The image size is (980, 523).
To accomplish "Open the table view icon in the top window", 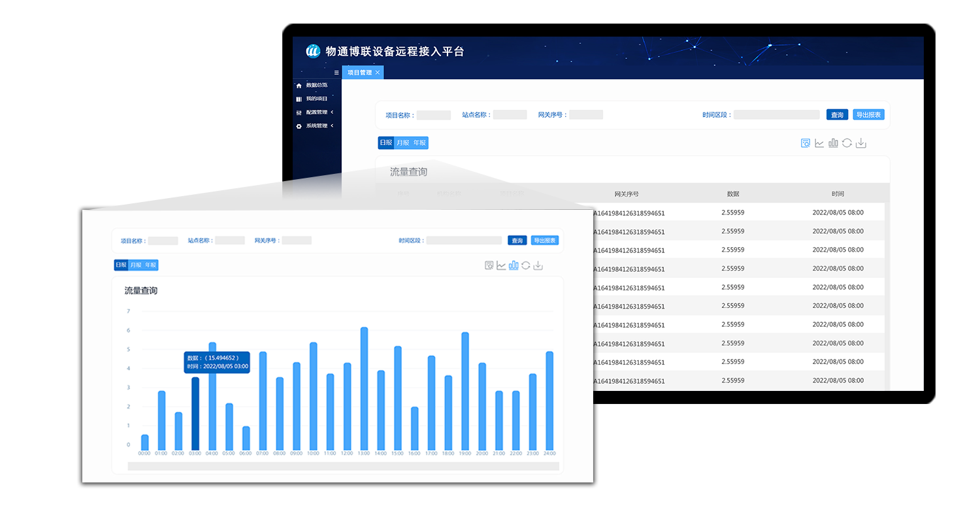I will pyautogui.click(x=804, y=143).
